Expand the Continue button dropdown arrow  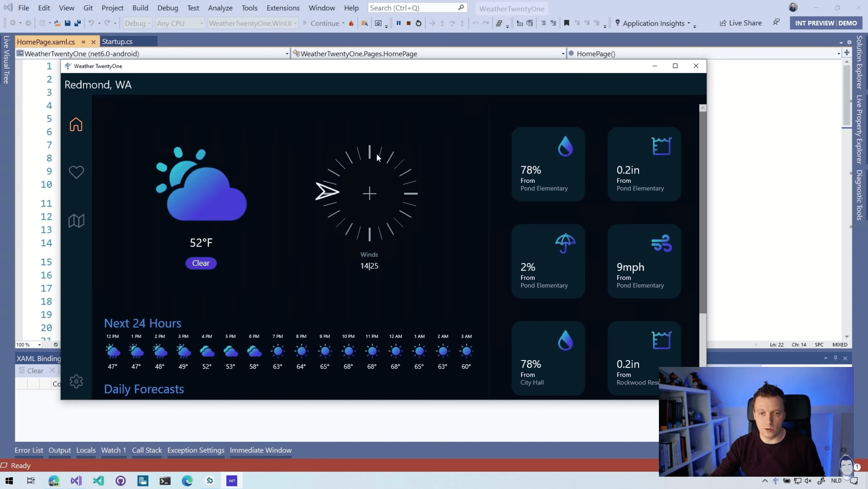click(343, 23)
